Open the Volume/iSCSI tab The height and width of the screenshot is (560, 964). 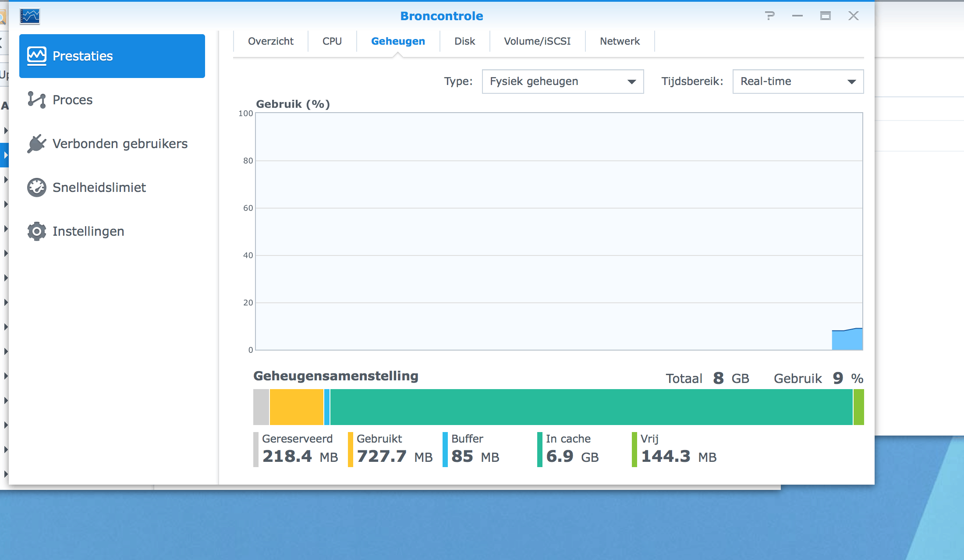[x=537, y=41]
